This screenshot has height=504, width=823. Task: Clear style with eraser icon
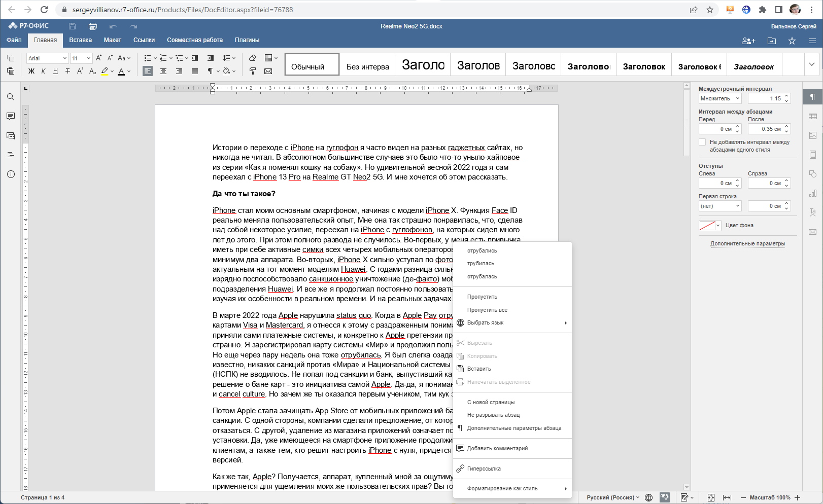pos(253,58)
